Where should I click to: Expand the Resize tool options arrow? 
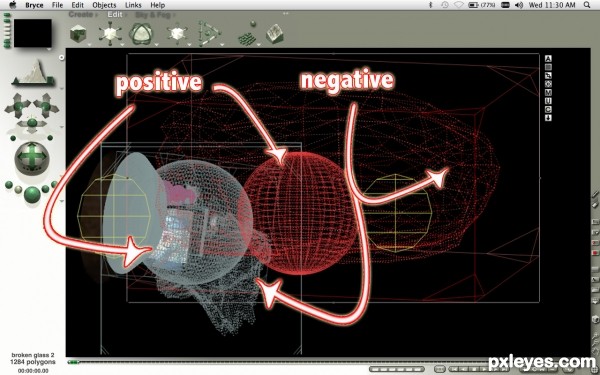click(122, 44)
